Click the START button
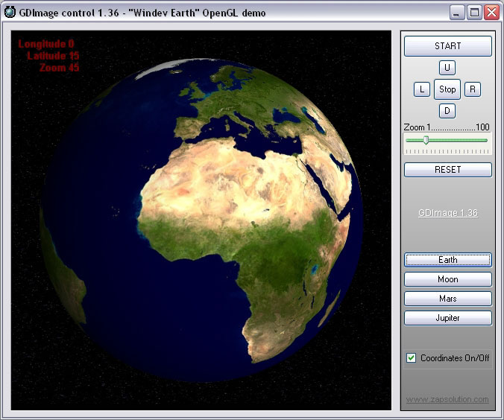Image resolution: width=504 pixels, height=420 pixels. coord(448,46)
